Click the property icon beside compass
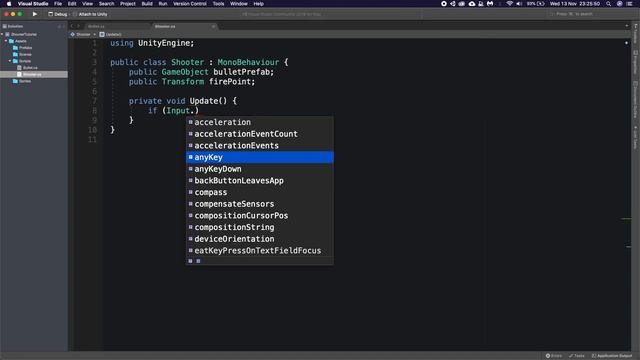640x360 pixels. point(191,192)
